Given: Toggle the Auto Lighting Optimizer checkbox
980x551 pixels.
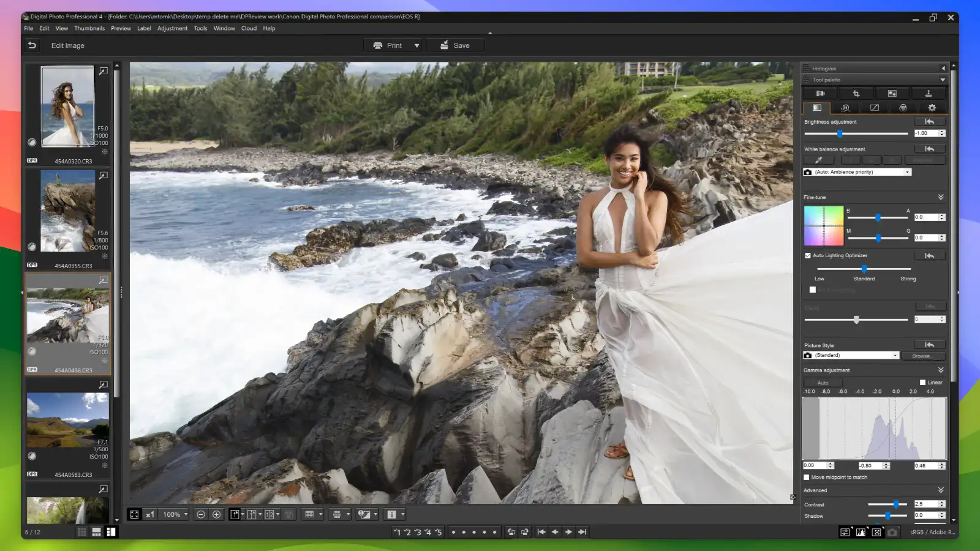Looking at the screenshot, I should point(808,255).
